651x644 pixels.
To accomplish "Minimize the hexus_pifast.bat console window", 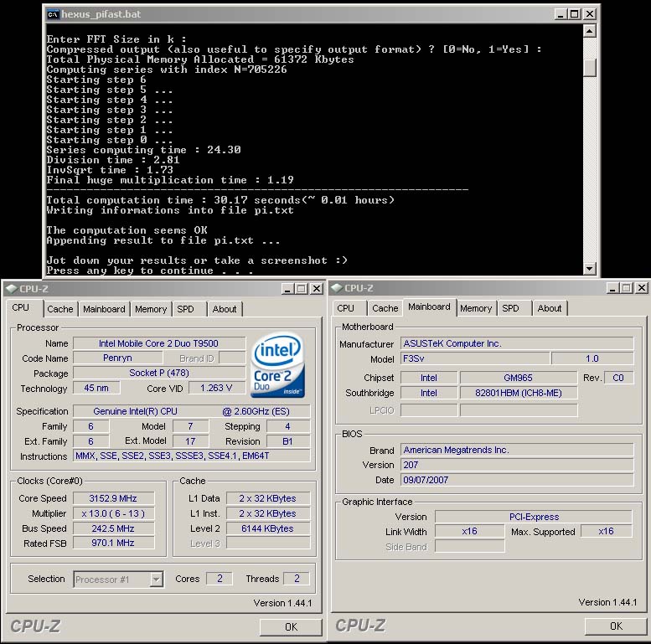I will (x=561, y=14).
